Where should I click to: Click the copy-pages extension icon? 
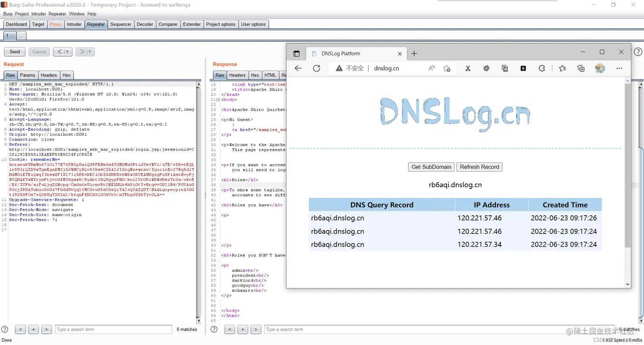pyautogui.click(x=505, y=68)
